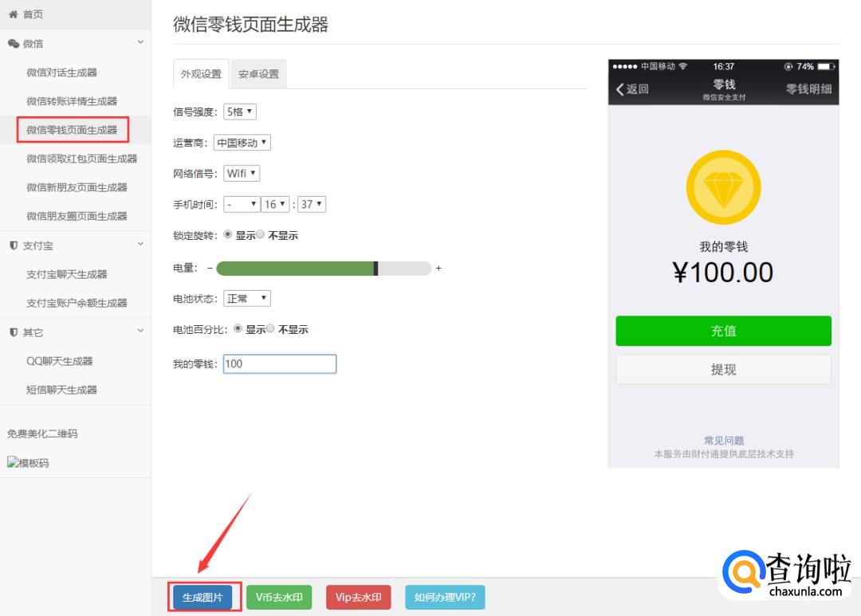Open 微信朋友圈页面生成器 in sidebar
Screen dimensions: 861x616
(x=77, y=216)
